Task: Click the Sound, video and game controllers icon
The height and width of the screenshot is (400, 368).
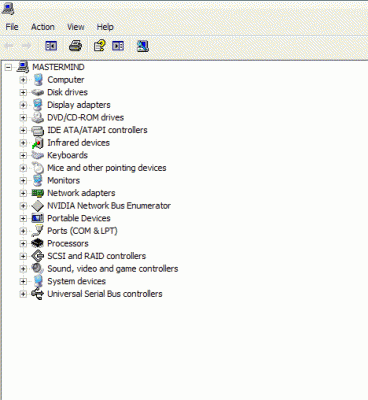Action: [38, 269]
